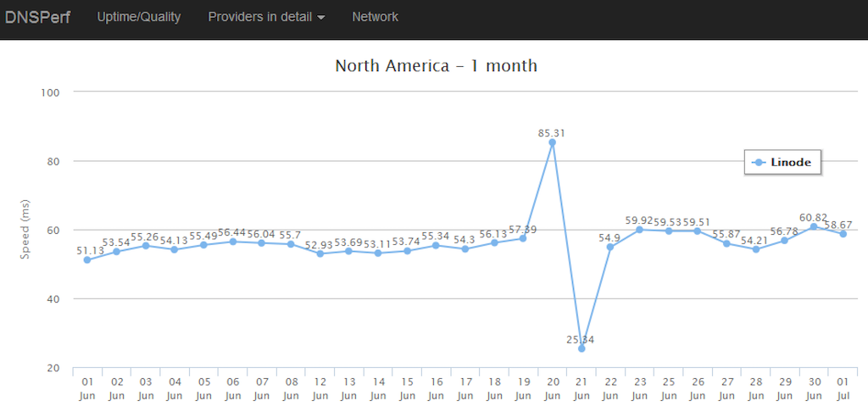Click the 56.44 data point marker

click(232, 242)
